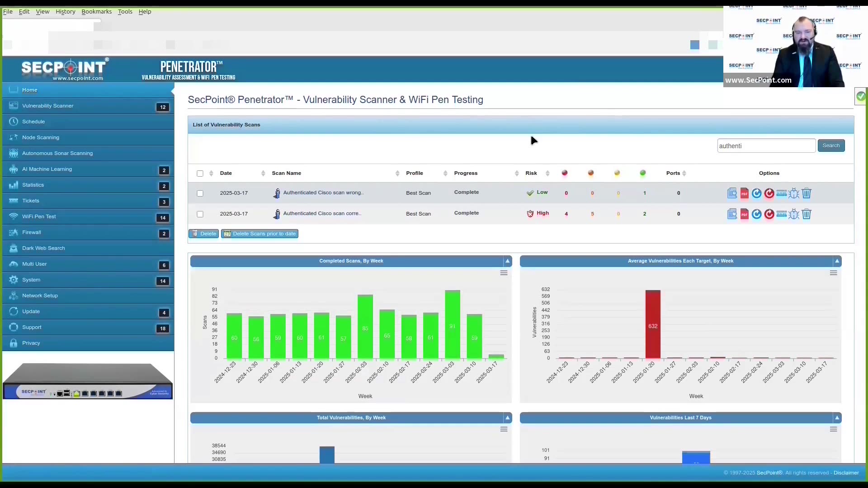This screenshot has width=868, height=488.
Task: Check the Authenticated Cisco scan wrong row checkbox
Action: (200, 193)
